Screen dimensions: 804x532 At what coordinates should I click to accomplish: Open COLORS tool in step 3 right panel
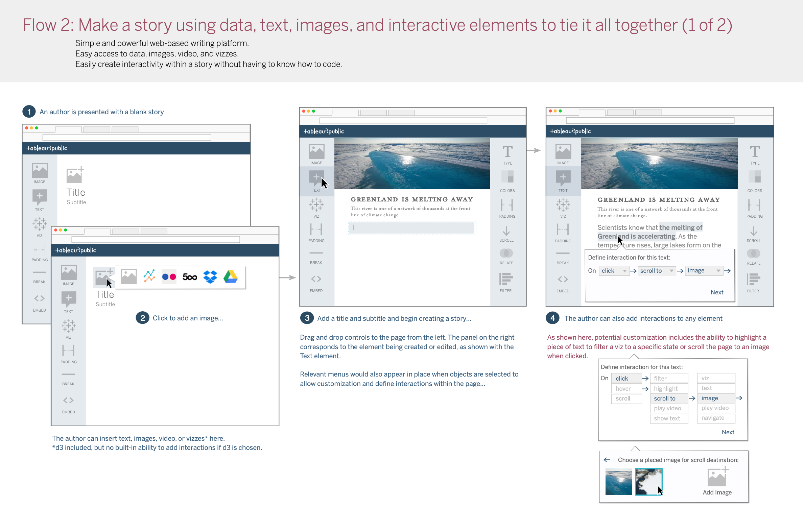point(507,182)
